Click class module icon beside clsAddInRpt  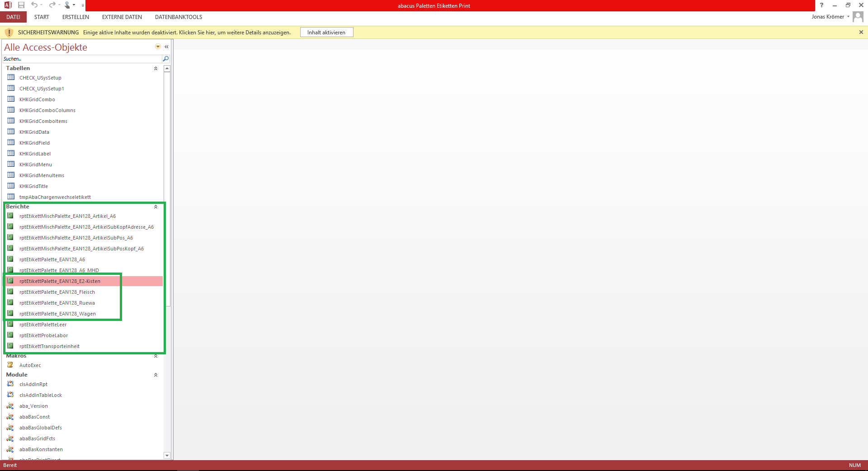tap(10, 384)
